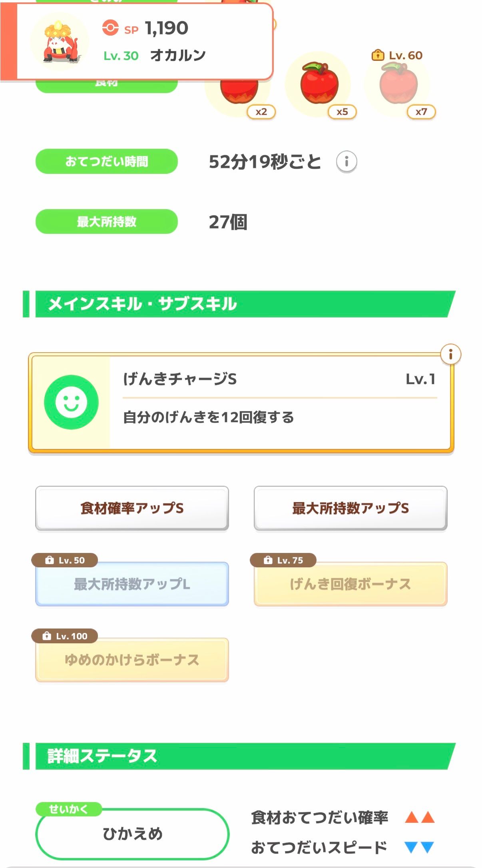
Task: Tap the orange up arrows for 食材おてつだい確率
Action: tap(419, 817)
